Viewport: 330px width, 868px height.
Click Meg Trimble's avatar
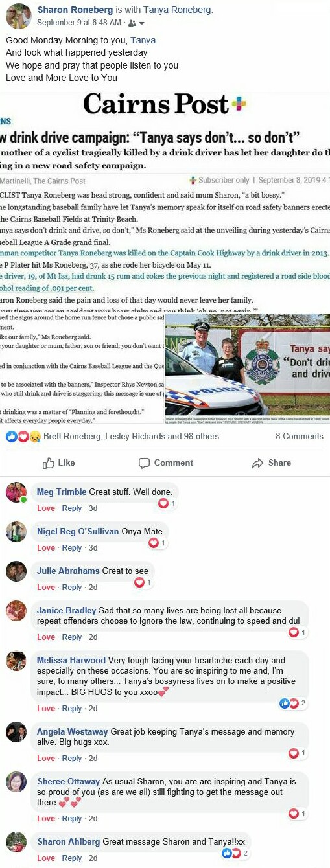tap(16, 493)
